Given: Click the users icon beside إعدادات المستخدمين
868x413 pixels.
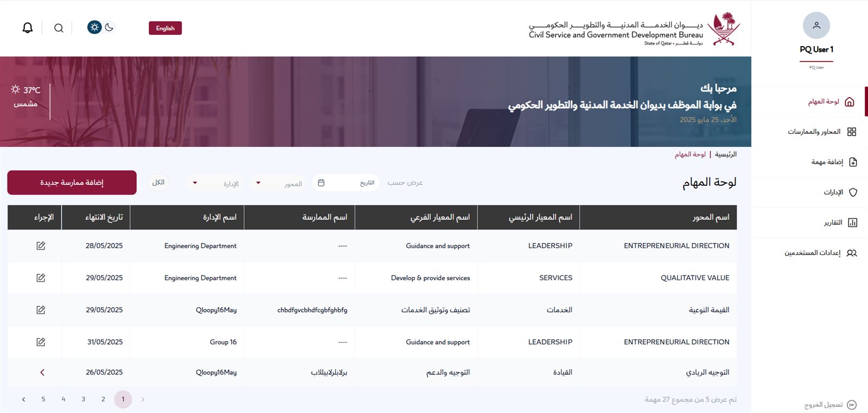Looking at the screenshot, I should (852, 253).
